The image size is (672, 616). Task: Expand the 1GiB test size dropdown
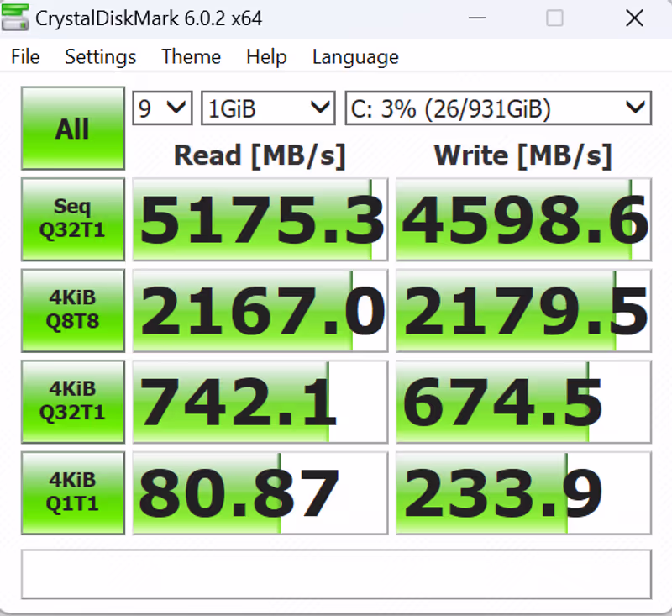[x=268, y=108]
